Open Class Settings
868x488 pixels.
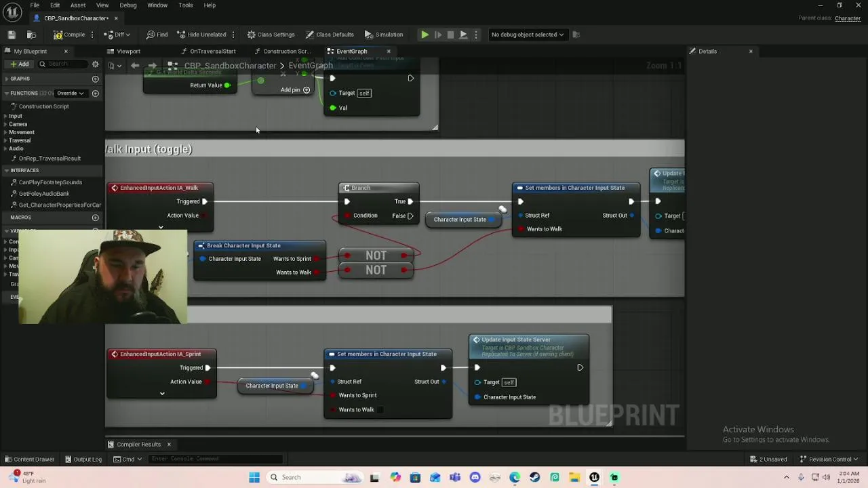(x=271, y=35)
